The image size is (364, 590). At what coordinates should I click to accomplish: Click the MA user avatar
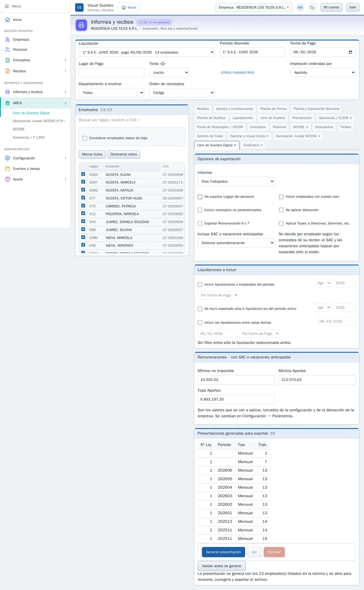[300, 8]
